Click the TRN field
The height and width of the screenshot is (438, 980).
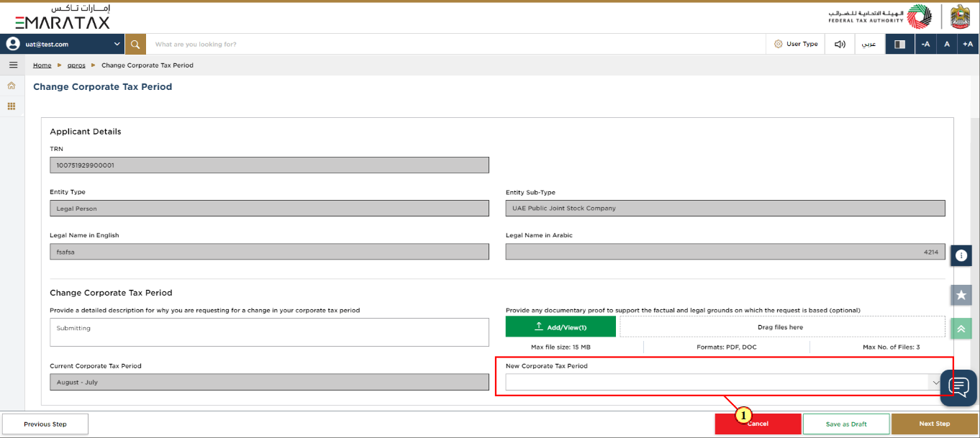point(269,165)
